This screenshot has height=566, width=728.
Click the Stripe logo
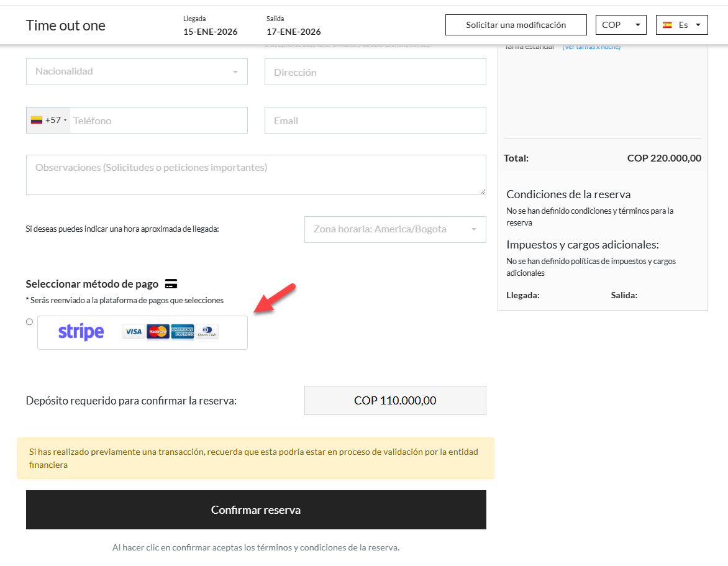81,332
